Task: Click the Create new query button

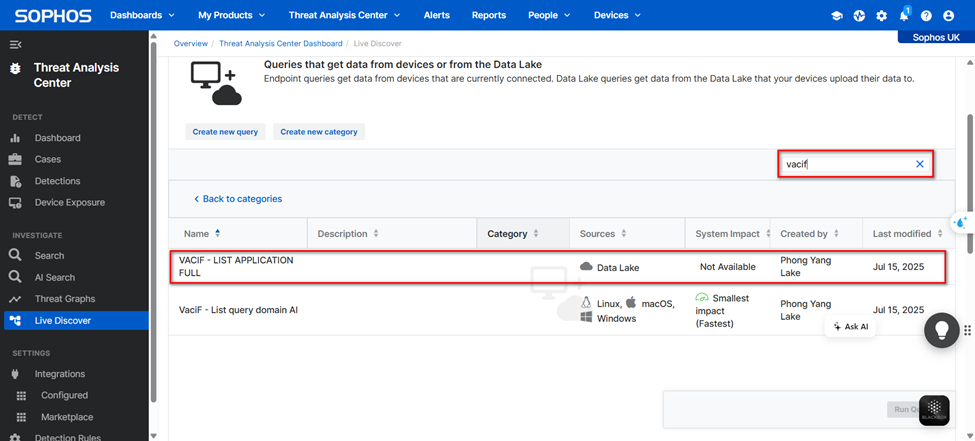Action: point(226,132)
